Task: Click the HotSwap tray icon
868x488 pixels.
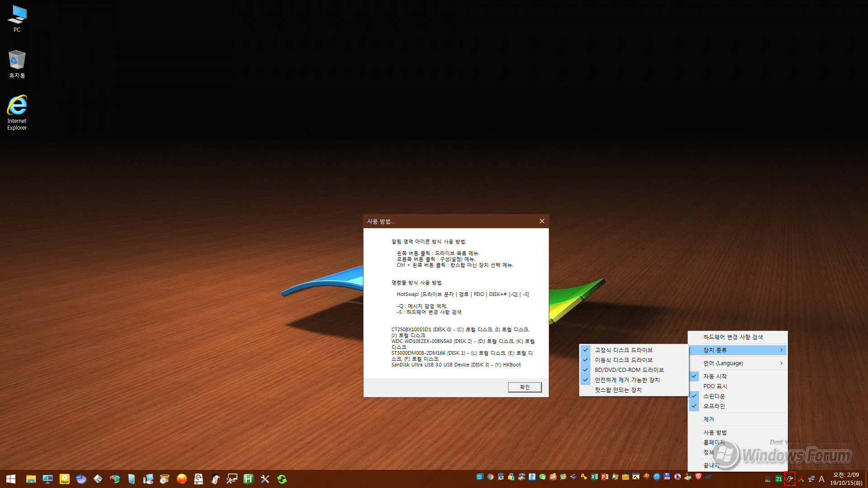Action: coord(790,479)
